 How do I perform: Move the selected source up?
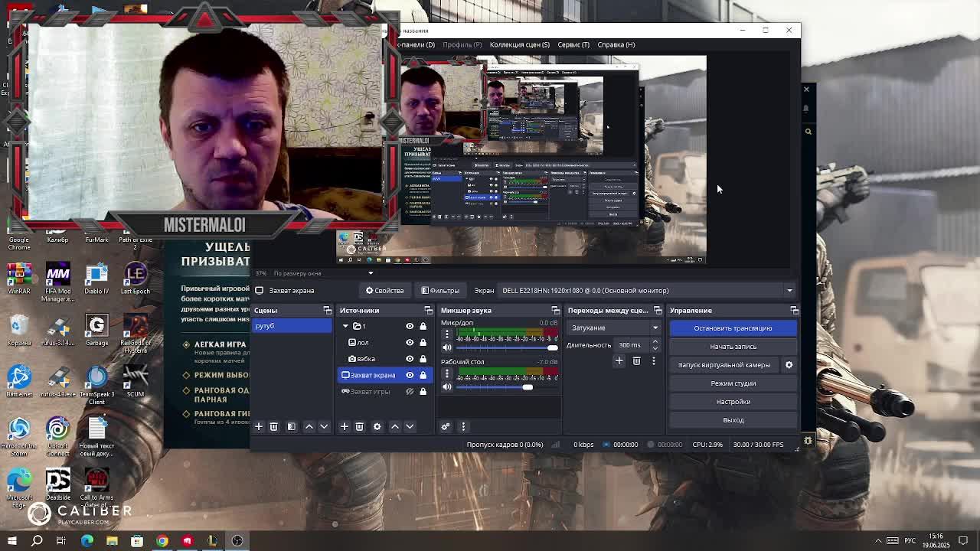(x=395, y=426)
